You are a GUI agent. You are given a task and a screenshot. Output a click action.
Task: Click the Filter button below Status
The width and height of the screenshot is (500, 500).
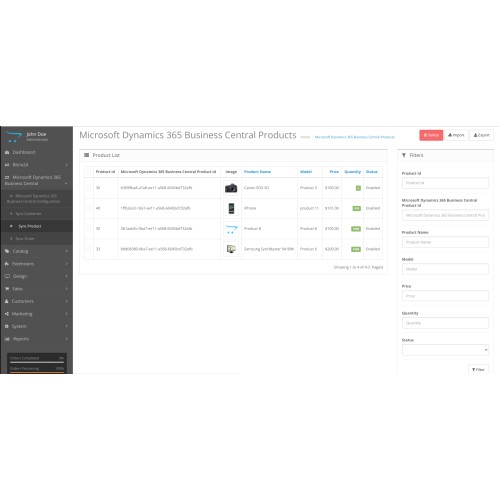[x=478, y=369]
